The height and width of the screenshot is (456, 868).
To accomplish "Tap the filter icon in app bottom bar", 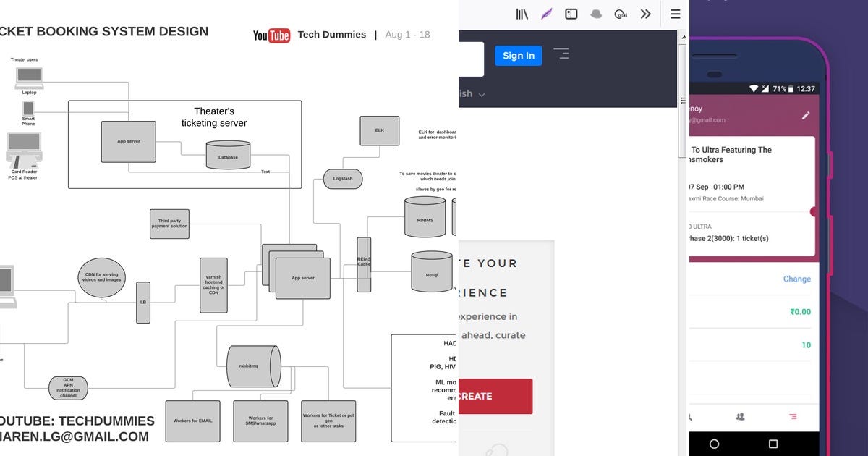I will [x=793, y=416].
